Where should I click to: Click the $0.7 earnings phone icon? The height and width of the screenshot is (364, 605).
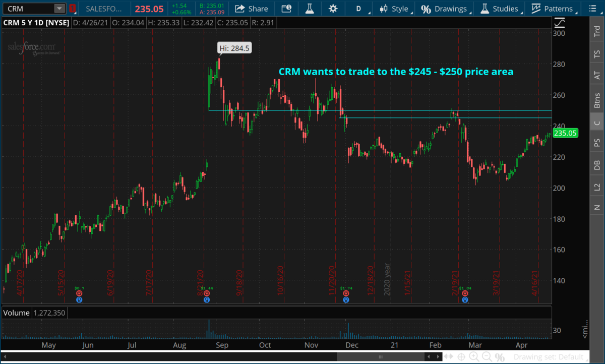tap(79, 293)
